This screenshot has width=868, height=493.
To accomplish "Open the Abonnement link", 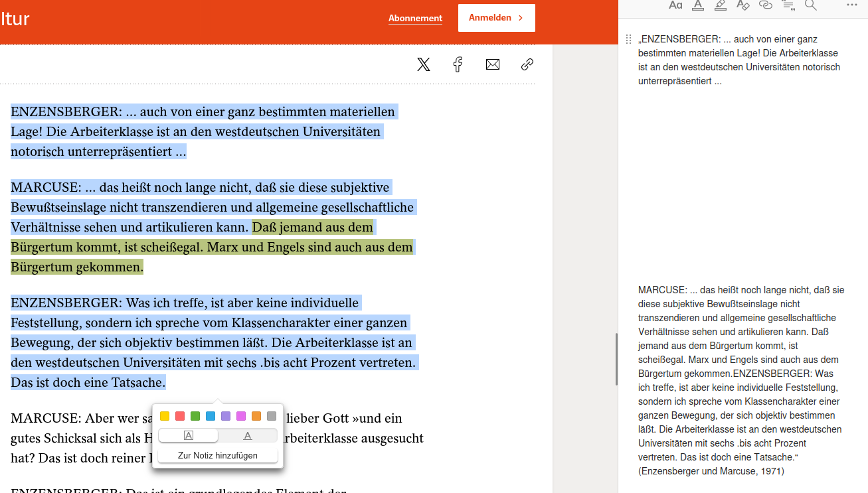I will (x=416, y=18).
